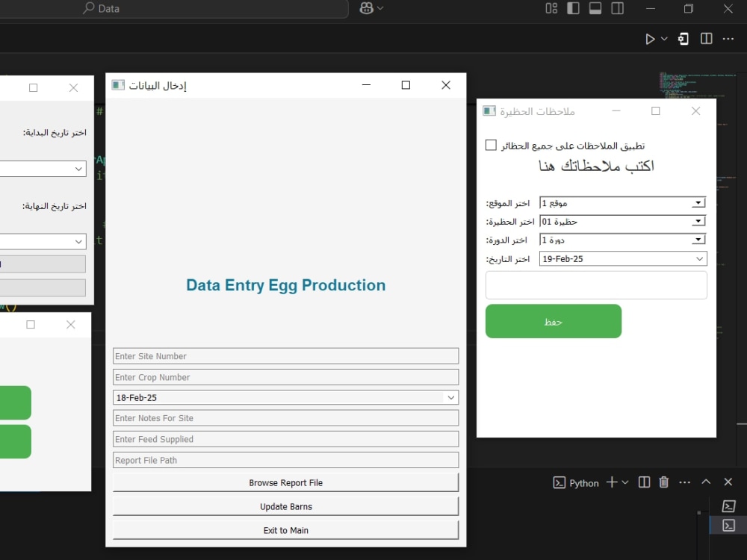
Task: Click upper green button in bottom-left window
Action: click(15, 402)
